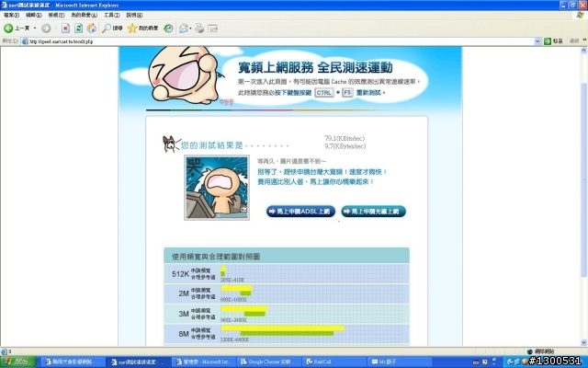Click the 8M yellow bandwidth bar
Screen dimensions: 588x368
click(283, 328)
